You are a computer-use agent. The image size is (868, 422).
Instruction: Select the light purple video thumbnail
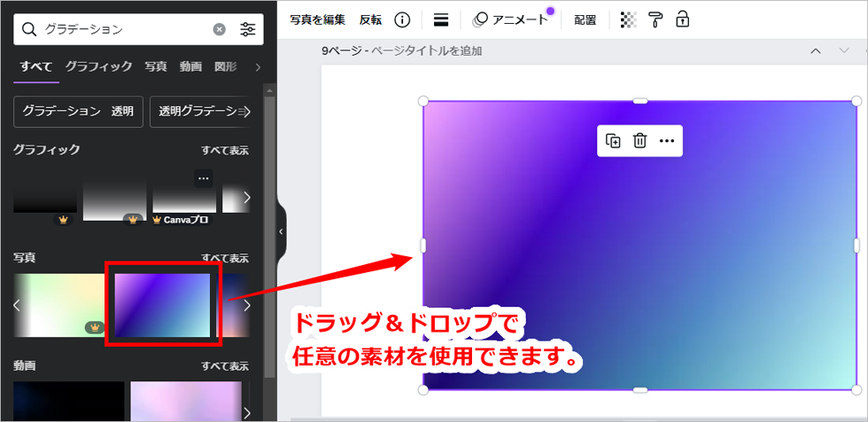(186, 401)
